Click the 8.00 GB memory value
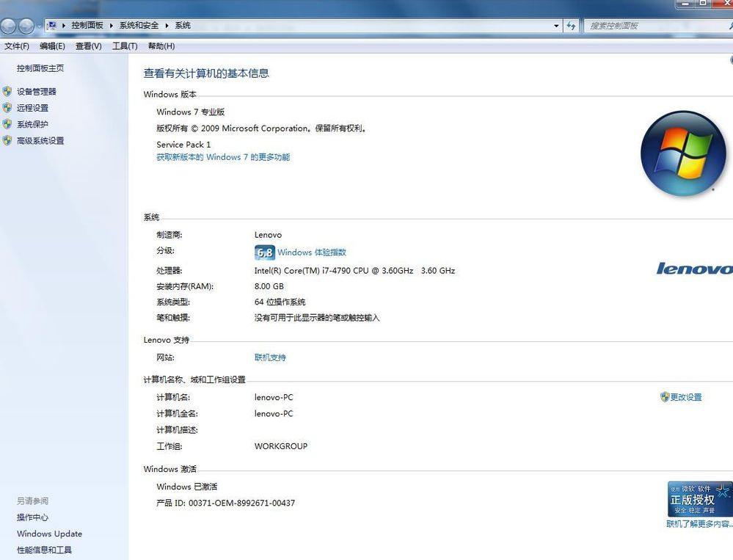Image resolution: width=733 pixels, height=560 pixels. coord(269,286)
